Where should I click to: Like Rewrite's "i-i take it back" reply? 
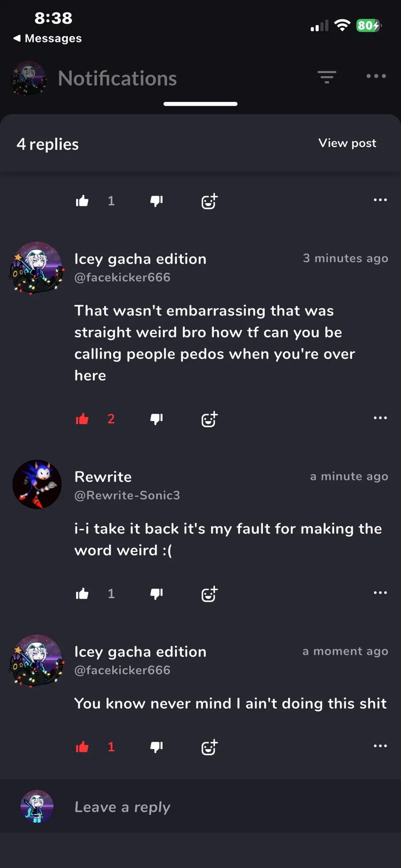82,594
